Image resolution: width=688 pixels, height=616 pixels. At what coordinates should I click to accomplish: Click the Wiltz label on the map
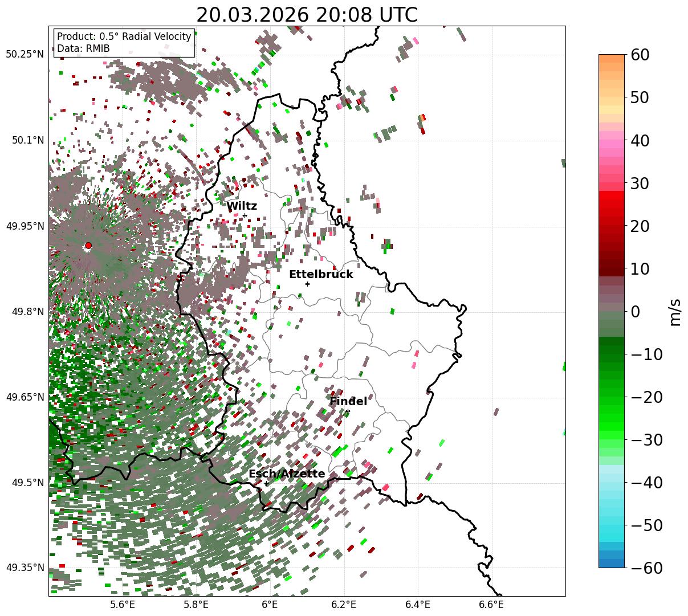[x=242, y=206]
